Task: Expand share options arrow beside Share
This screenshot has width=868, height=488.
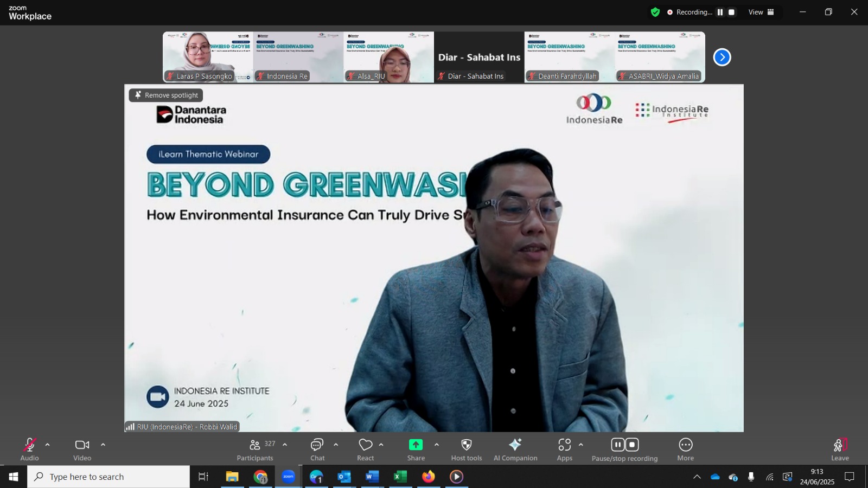Action: point(437,445)
